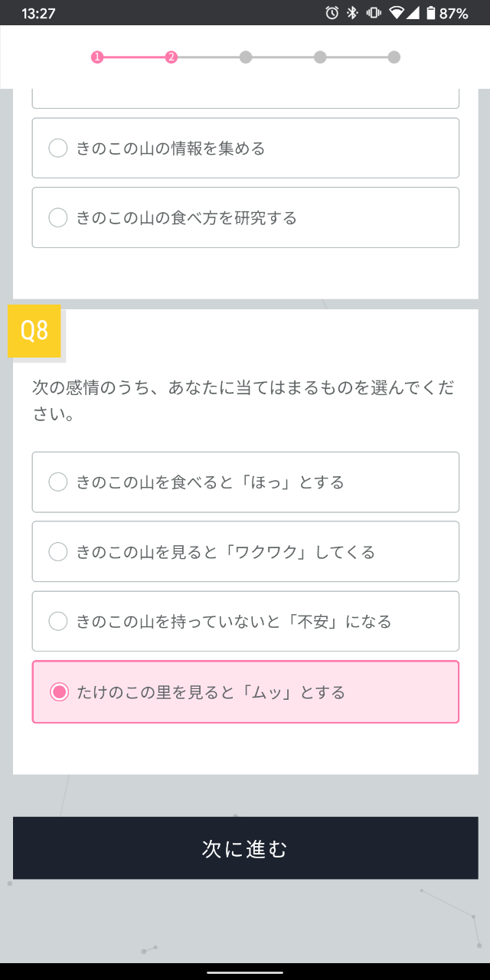Tap the final fifth progress dot
This screenshot has height=980, width=490.
pos(394,57)
